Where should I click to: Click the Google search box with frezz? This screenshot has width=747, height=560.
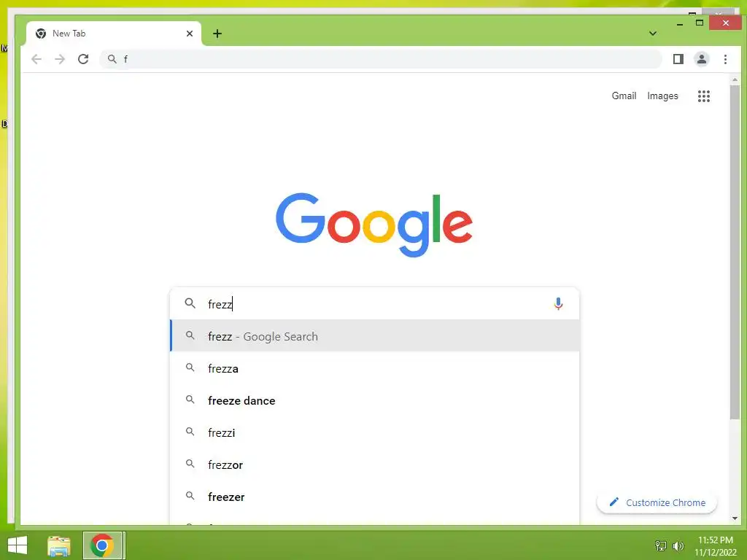click(x=374, y=304)
